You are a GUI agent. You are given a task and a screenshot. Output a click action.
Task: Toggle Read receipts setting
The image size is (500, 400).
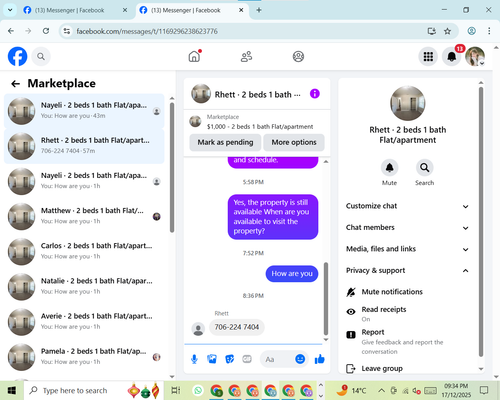[x=407, y=314]
